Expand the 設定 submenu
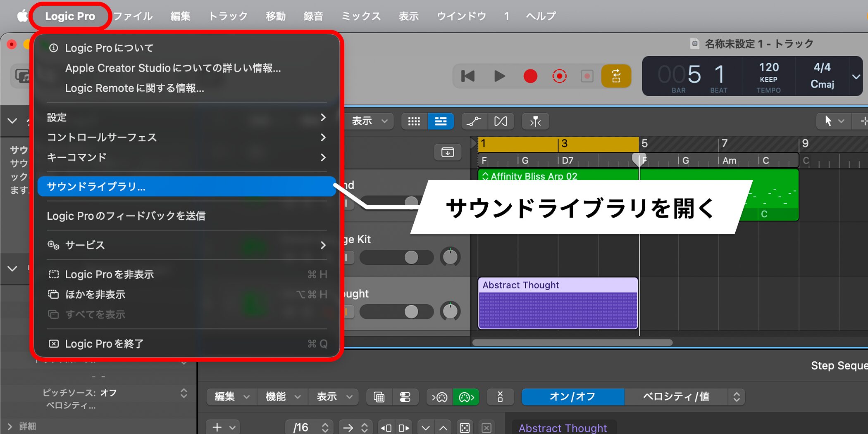The image size is (868, 434). pos(186,118)
